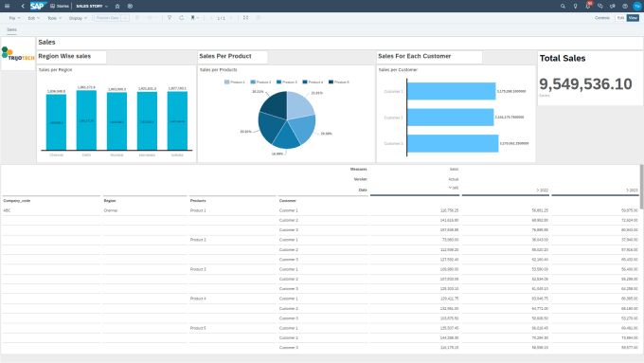Click the Region Wise sales heading
This screenshot has width=644, height=363.
(x=64, y=56)
